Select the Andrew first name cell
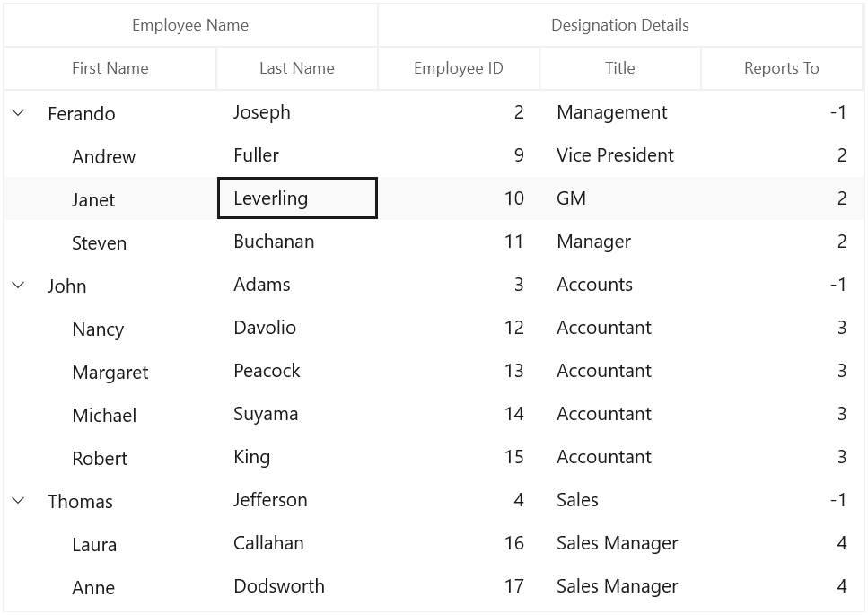Image resolution: width=868 pixels, height=615 pixels. point(110,155)
